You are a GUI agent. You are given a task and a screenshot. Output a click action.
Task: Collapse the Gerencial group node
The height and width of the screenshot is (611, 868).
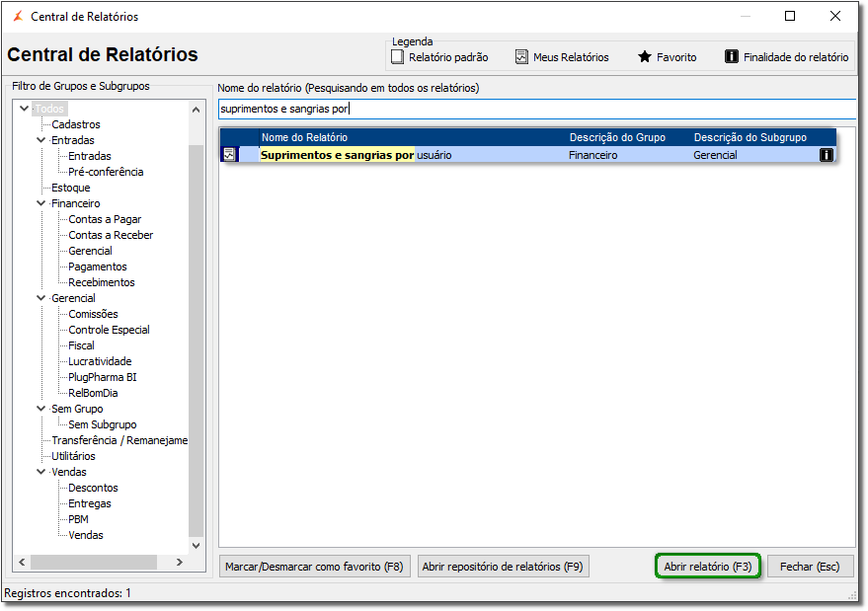(40, 298)
